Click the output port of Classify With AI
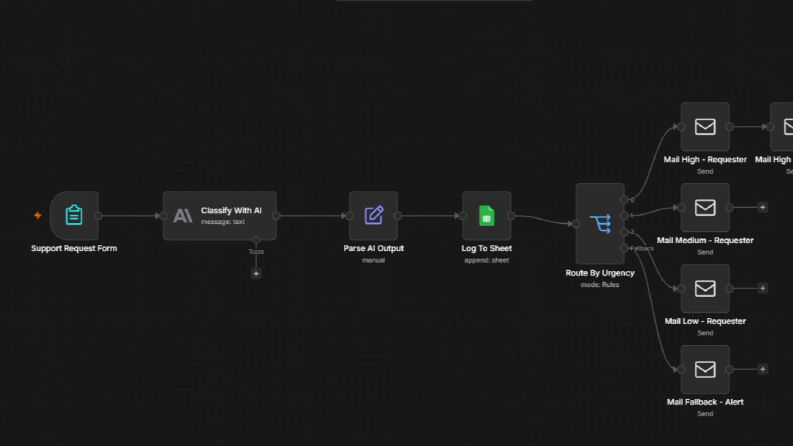793x446 pixels. [x=277, y=215]
